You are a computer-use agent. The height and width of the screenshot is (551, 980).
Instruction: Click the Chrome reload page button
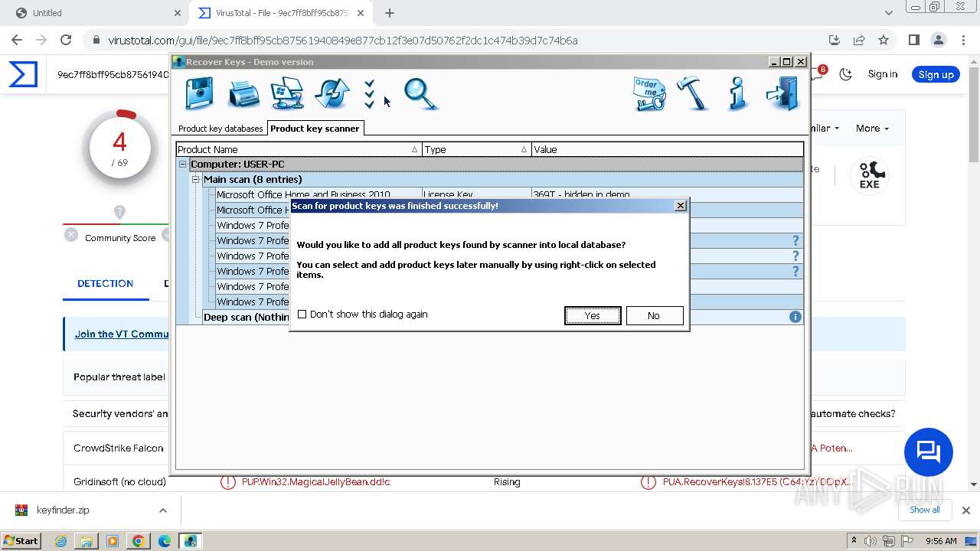[66, 41]
